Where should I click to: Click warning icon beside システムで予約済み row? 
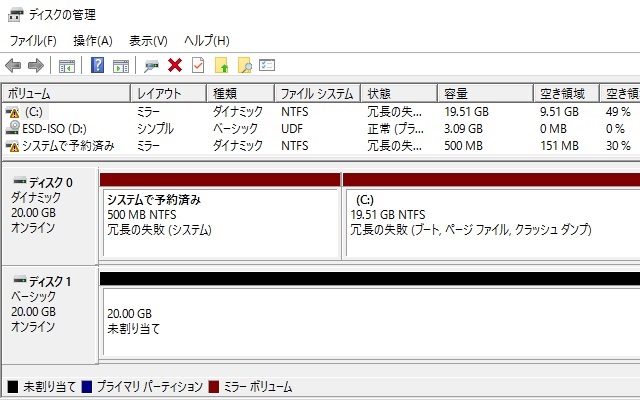pos(12,146)
